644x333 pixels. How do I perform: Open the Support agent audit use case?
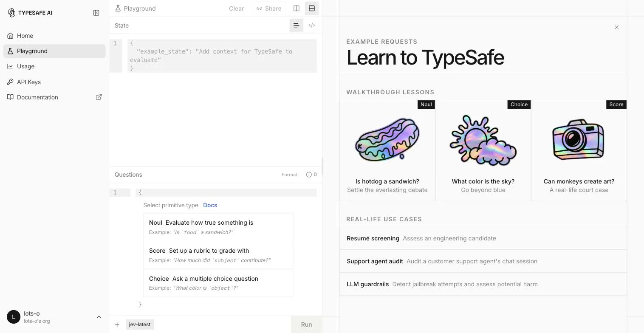pyautogui.click(x=483, y=261)
